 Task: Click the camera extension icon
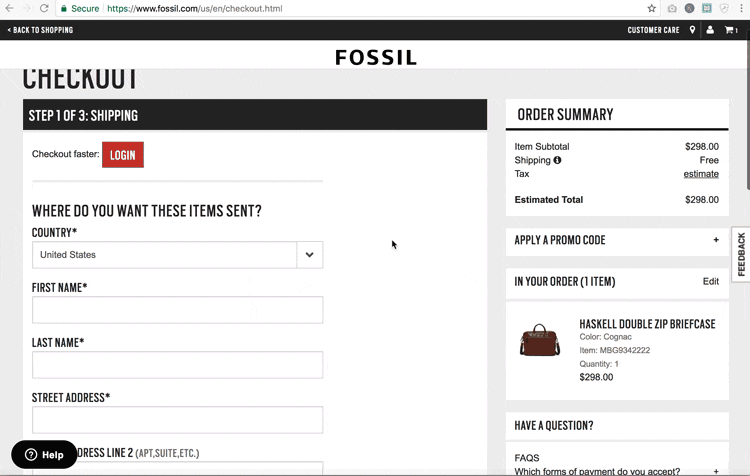coord(672,8)
